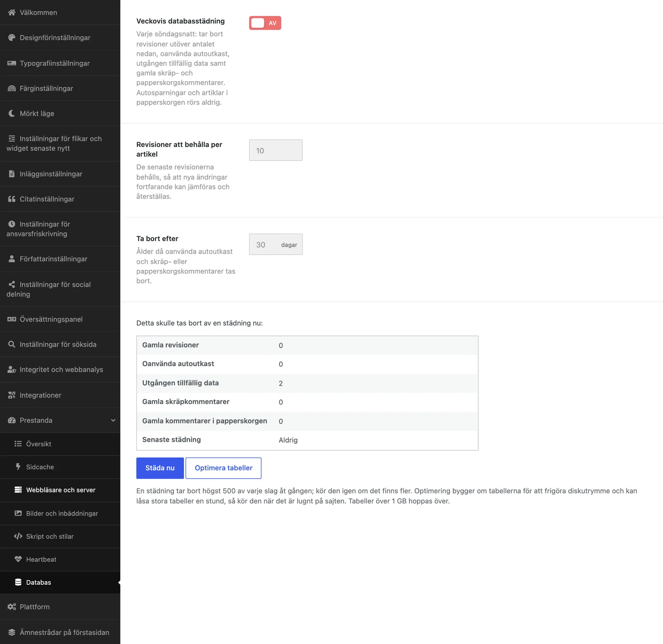663x644 pixels.
Task: Click the database icon beside Databas
Action: click(x=18, y=582)
